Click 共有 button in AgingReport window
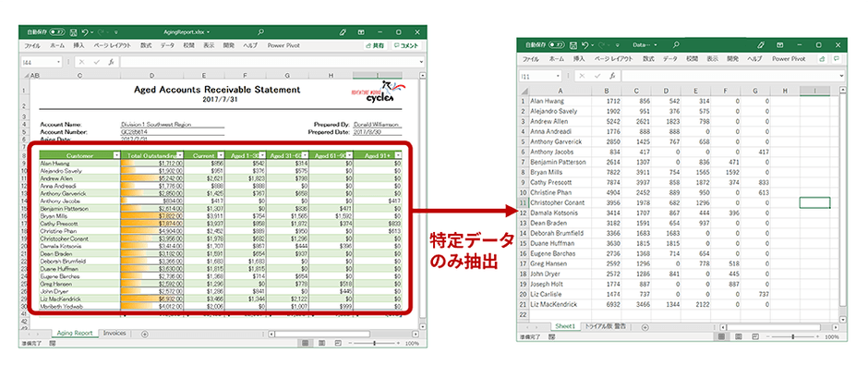Image resolution: width=868 pixels, height=366 pixels. [375, 46]
